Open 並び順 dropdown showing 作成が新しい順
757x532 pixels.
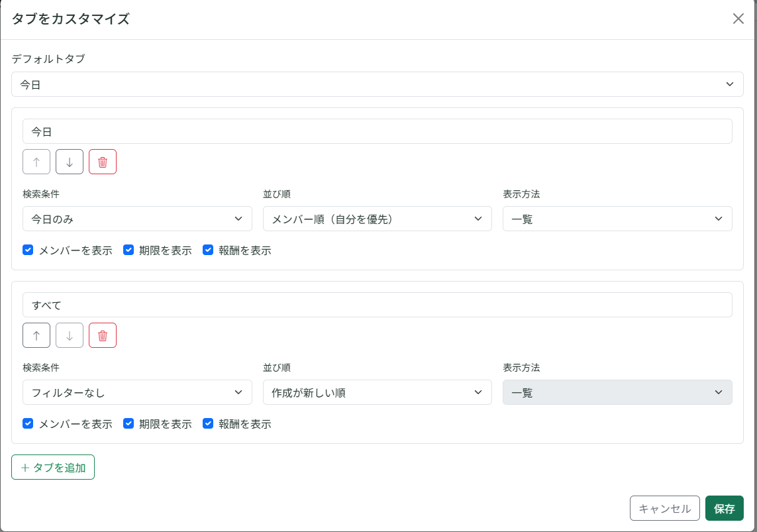(377, 392)
